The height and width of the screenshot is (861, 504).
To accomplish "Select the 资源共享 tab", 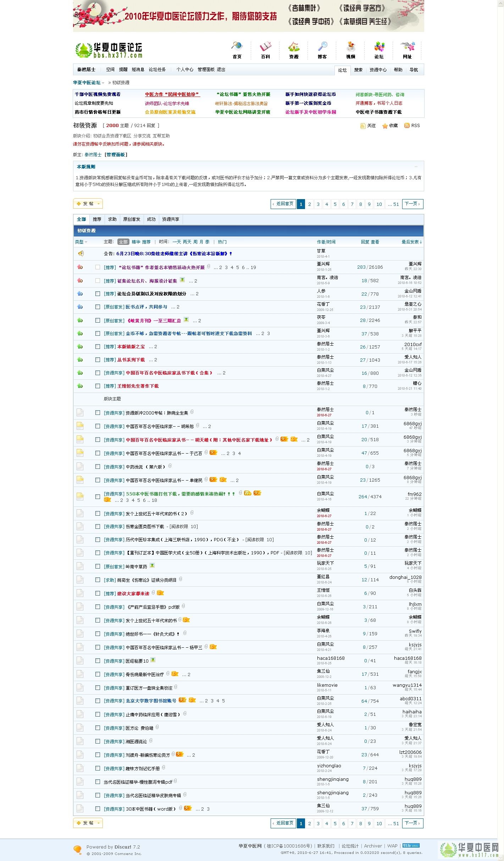I will pyautogui.click(x=171, y=219).
